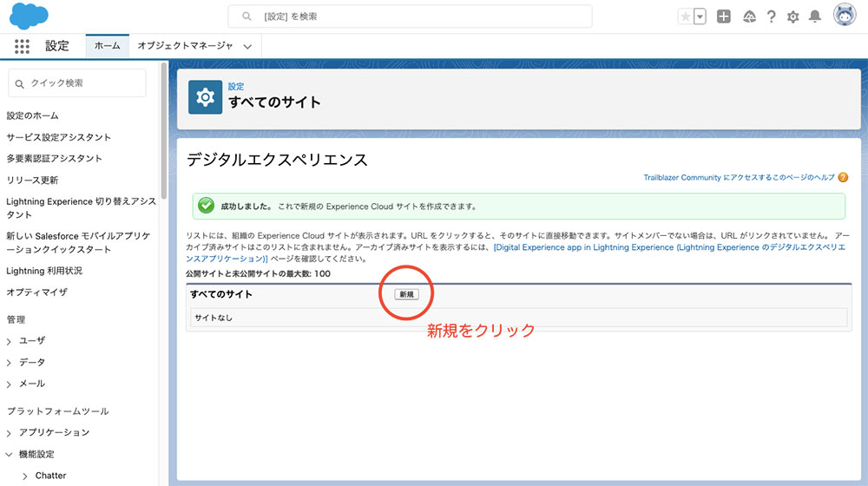Focus the [設定] を検索 search field
The image size is (868, 486).
(x=410, y=16)
